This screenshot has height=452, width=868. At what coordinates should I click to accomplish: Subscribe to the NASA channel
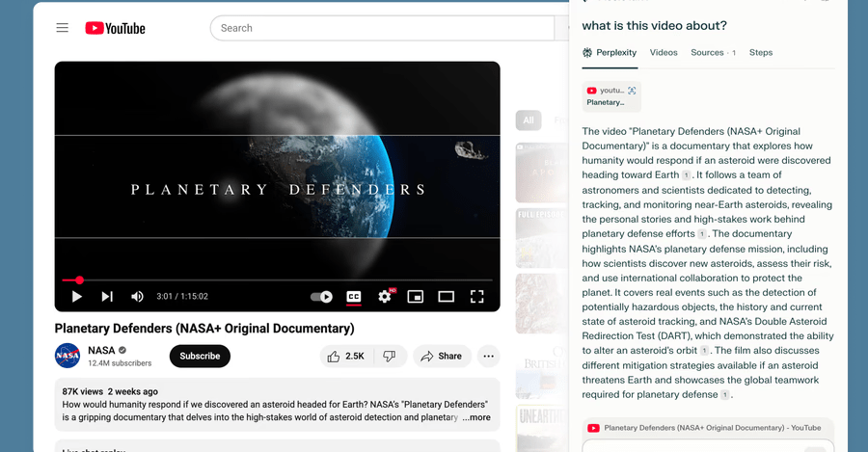[x=200, y=357]
